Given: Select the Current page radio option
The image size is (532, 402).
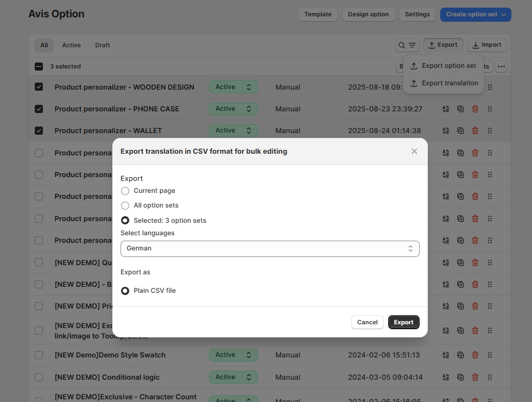Looking at the screenshot, I should [125, 191].
